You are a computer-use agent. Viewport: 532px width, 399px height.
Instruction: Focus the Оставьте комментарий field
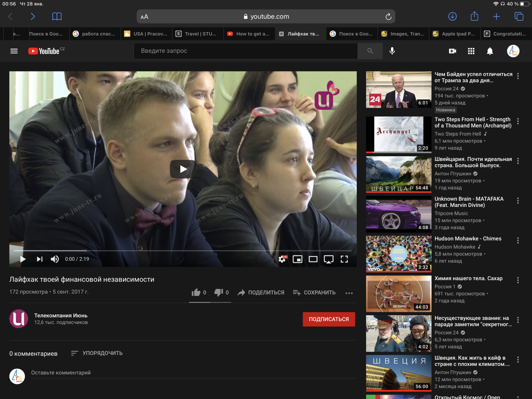(194, 373)
